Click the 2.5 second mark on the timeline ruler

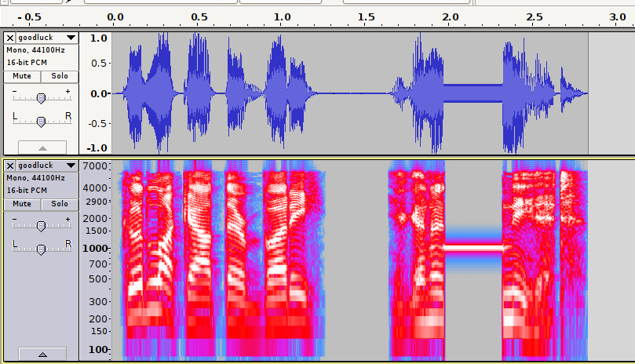(534, 16)
